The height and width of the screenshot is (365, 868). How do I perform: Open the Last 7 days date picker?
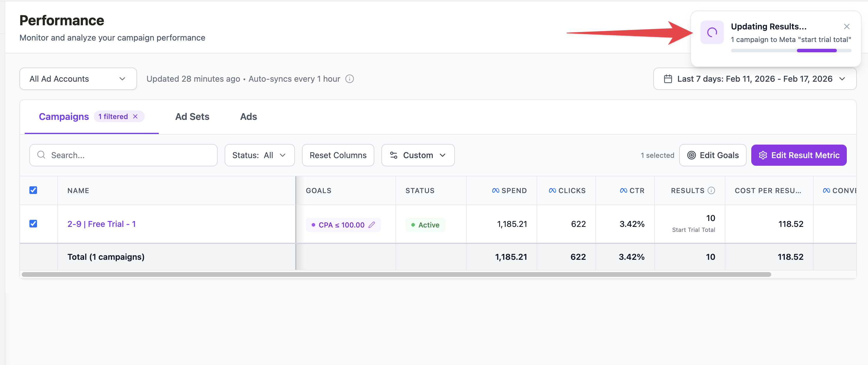[755, 79]
